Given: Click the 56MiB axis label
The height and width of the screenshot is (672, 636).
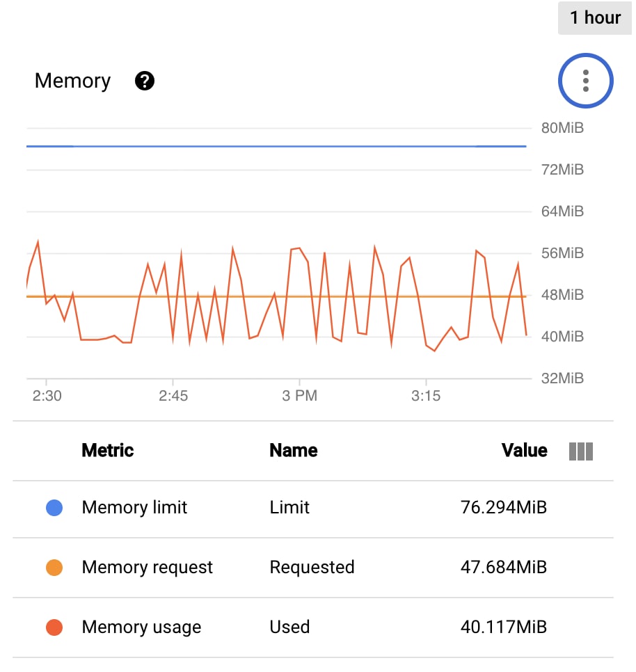Looking at the screenshot, I should click(562, 253).
